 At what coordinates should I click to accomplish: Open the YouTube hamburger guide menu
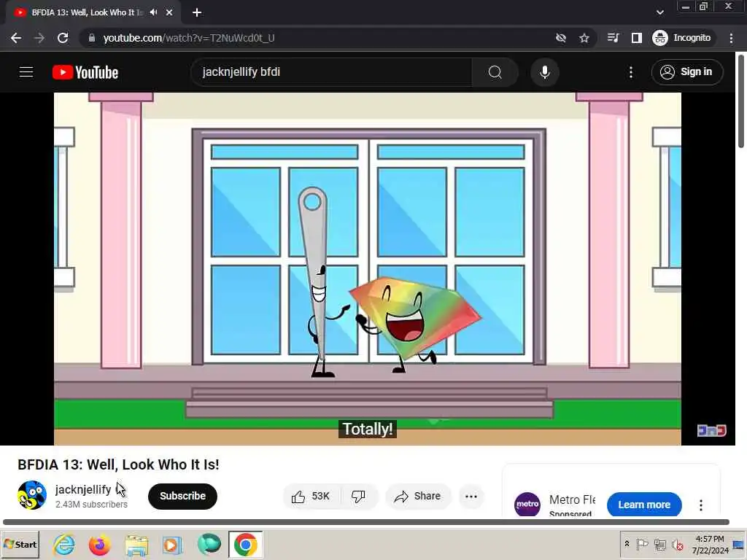pos(26,72)
